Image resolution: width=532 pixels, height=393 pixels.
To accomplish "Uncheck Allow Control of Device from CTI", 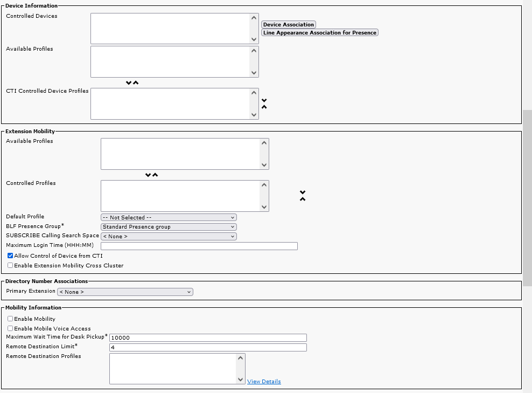I will tap(10, 256).
